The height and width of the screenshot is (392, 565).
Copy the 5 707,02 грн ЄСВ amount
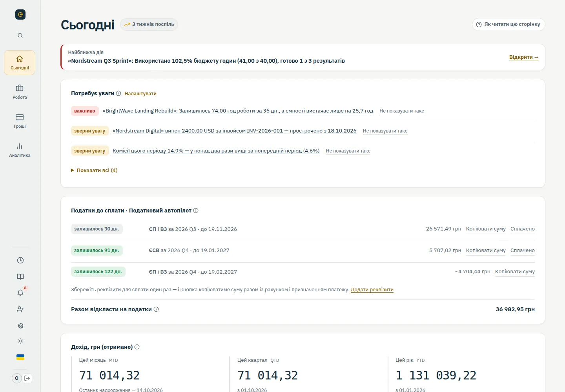(486, 250)
